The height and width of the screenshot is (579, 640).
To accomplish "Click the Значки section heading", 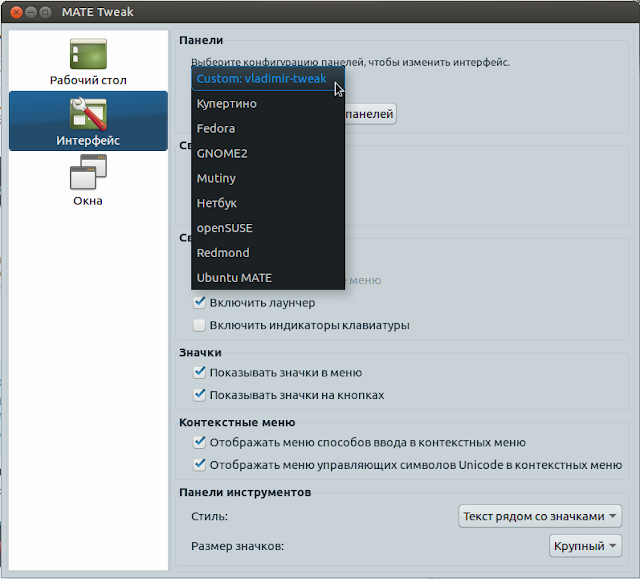I will pyautogui.click(x=200, y=353).
